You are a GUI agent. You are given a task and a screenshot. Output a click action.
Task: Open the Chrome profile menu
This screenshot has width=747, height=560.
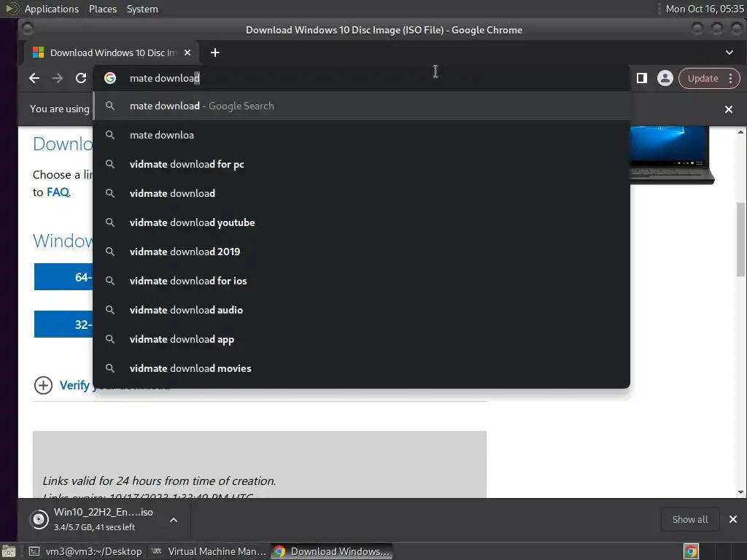(x=665, y=78)
